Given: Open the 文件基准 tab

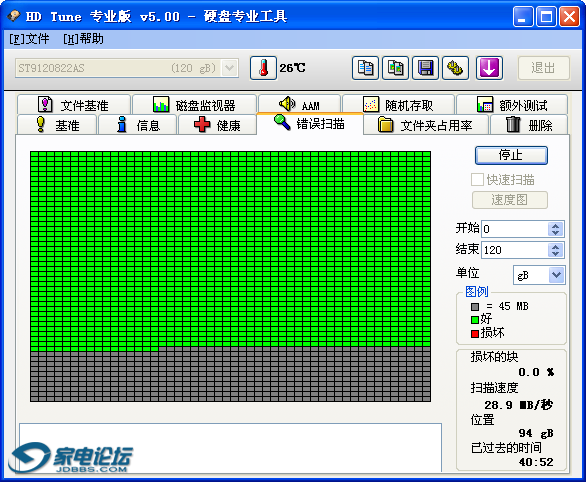Looking at the screenshot, I should pyautogui.click(x=74, y=105).
